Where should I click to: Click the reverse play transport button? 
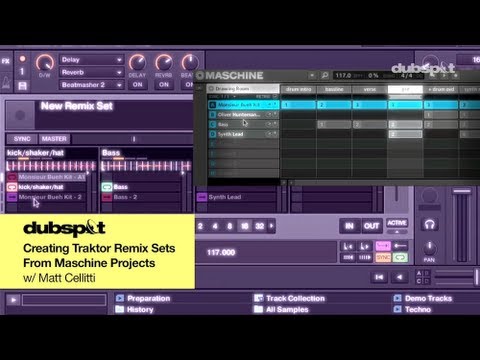click(399, 277)
